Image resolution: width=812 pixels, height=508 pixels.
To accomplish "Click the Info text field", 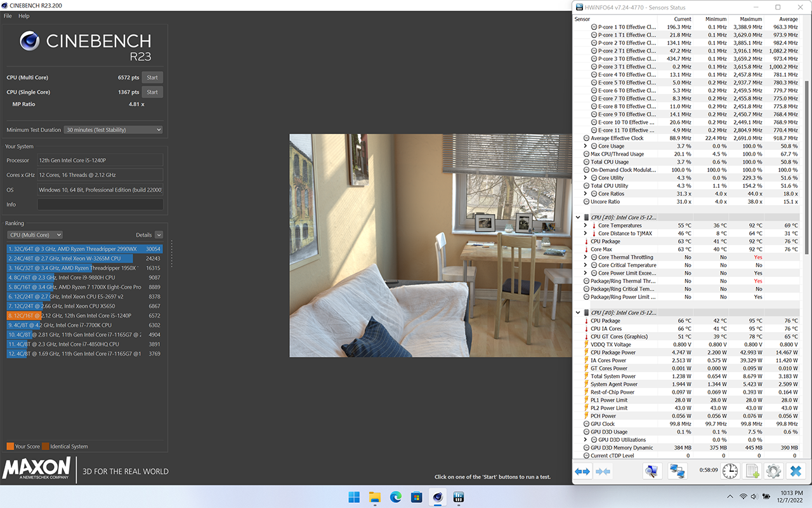I will click(100, 204).
